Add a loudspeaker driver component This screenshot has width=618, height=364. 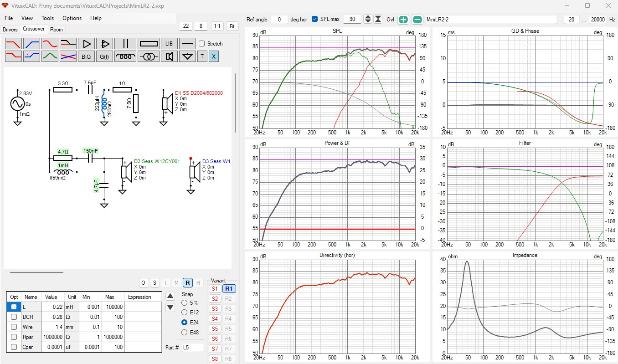pyautogui.click(x=169, y=56)
